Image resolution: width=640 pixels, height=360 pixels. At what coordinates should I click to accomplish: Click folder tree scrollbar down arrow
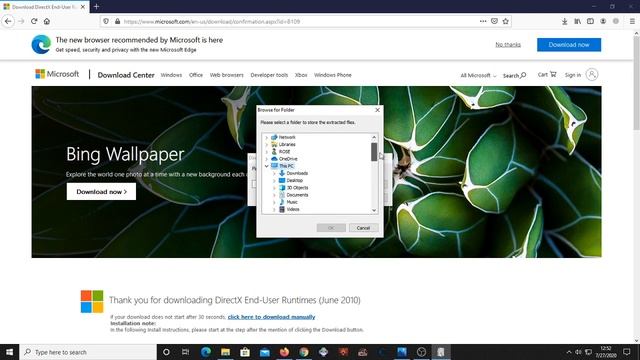point(374,210)
